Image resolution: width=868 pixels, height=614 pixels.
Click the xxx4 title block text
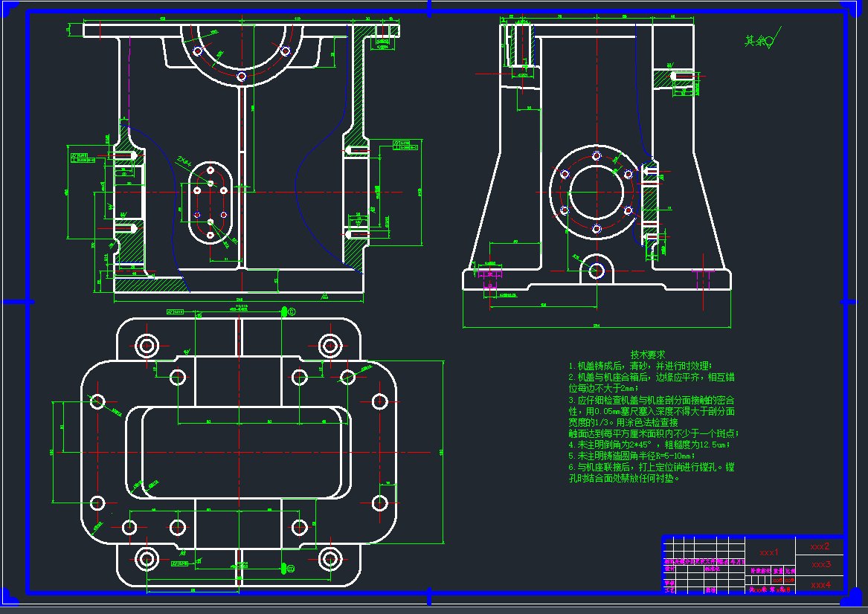coord(820,585)
